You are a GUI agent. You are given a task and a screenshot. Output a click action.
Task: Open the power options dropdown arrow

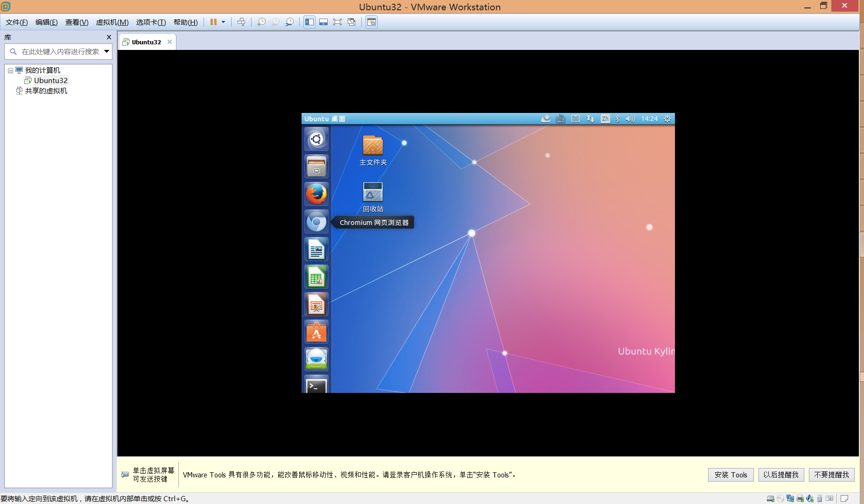[x=223, y=22]
